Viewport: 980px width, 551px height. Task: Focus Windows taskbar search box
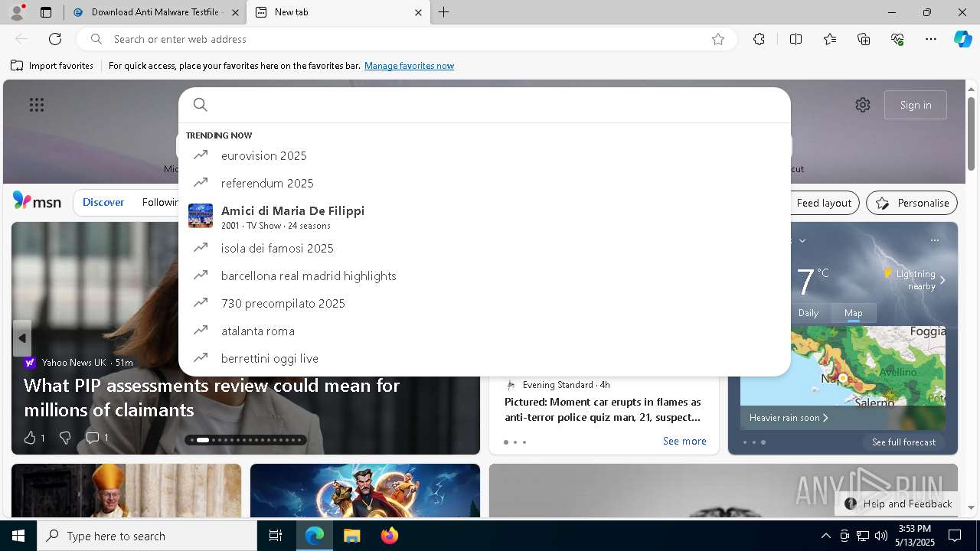pyautogui.click(x=147, y=536)
